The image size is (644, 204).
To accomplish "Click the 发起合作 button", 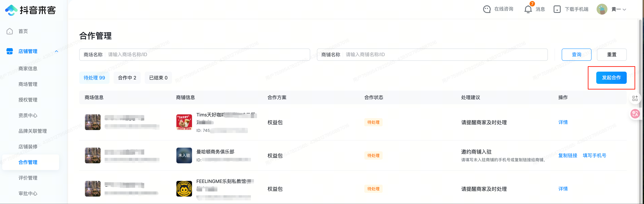I will click(611, 78).
